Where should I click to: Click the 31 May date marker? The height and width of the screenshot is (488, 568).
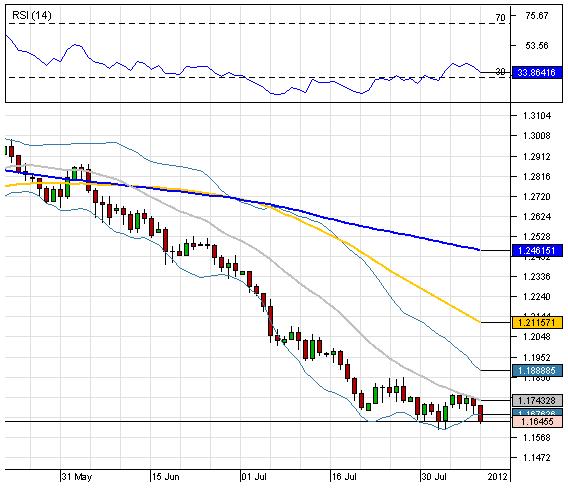coord(76,477)
